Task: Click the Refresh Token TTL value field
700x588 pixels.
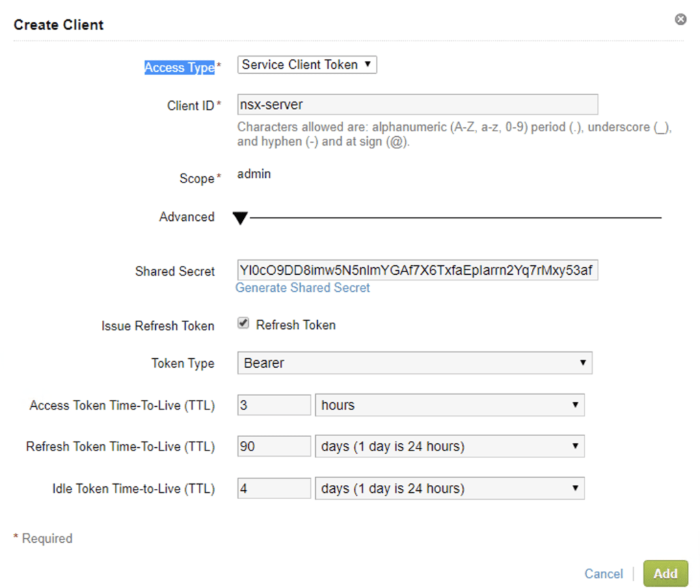Action: (x=274, y=446)
